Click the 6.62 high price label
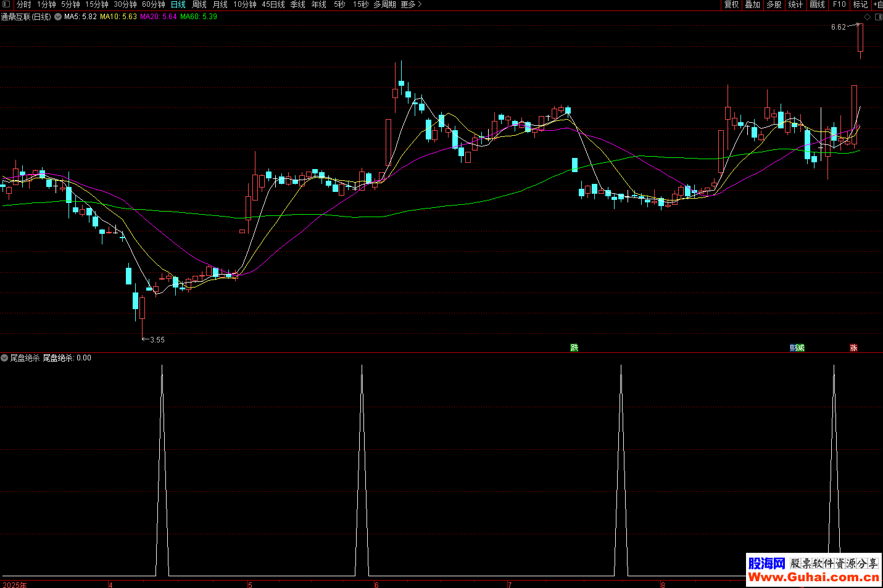The width and height of the screenshot is (883, 588). [x=838, y=27]
